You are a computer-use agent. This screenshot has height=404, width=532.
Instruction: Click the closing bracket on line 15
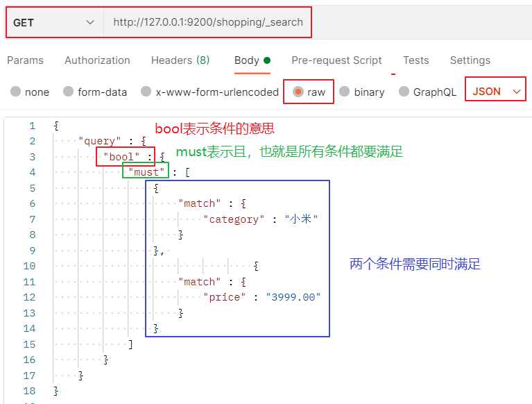click(130, 344)
